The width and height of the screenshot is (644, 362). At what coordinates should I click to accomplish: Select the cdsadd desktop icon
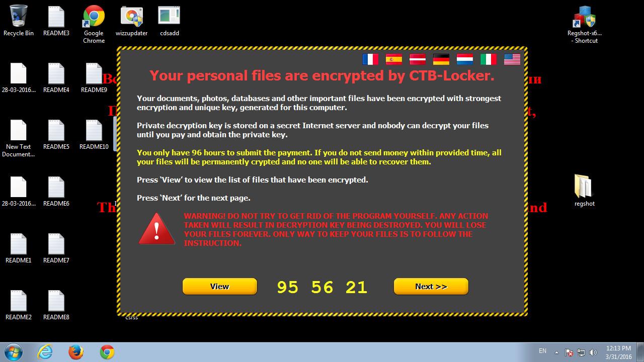(x=170, y=21)
